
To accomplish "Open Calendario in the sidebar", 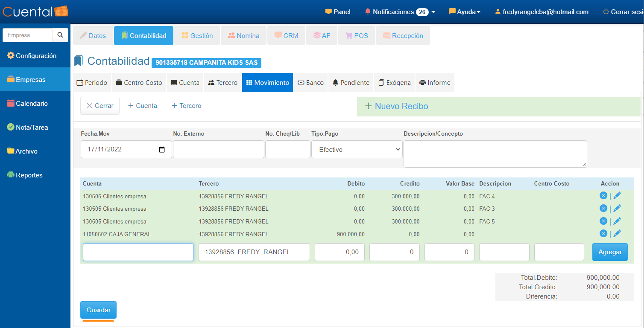I will (35, 104).
